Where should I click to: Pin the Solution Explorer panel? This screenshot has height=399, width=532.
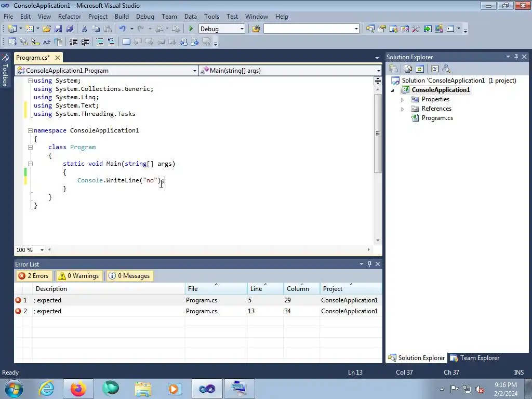click(516, 57)
